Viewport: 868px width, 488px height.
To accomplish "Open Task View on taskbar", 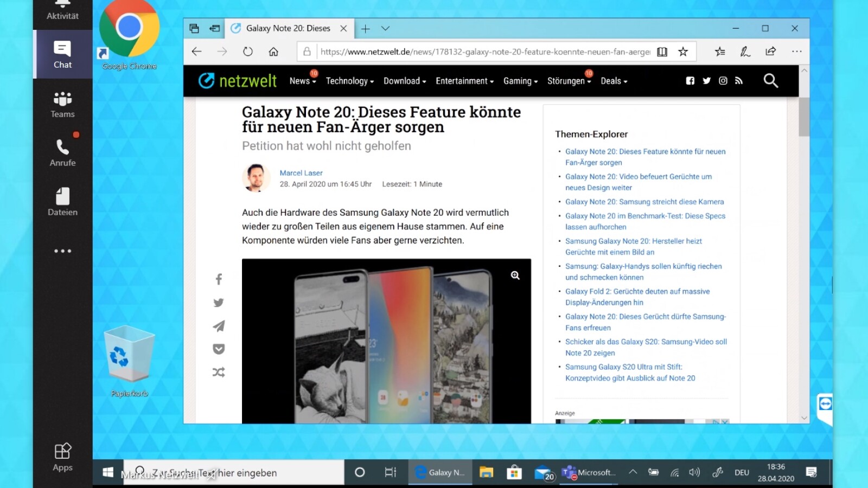I will pos(391,472).
